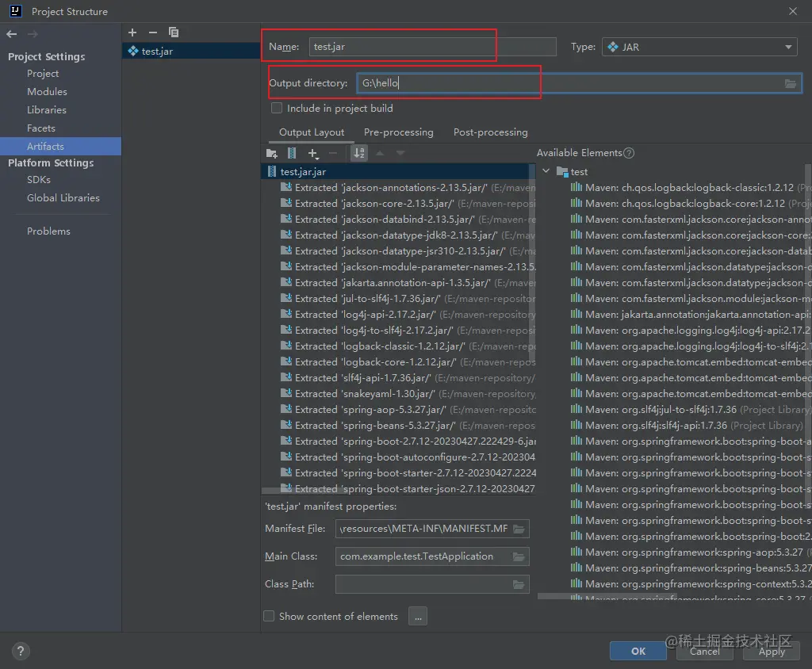Screen dimensions: 812x669
Task: Move element down in output layout
Action: [x=400, y=153]
